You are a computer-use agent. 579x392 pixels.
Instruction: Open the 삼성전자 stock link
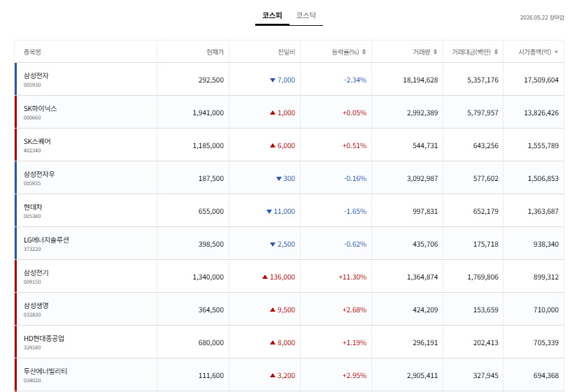click(x=36, y=75)
